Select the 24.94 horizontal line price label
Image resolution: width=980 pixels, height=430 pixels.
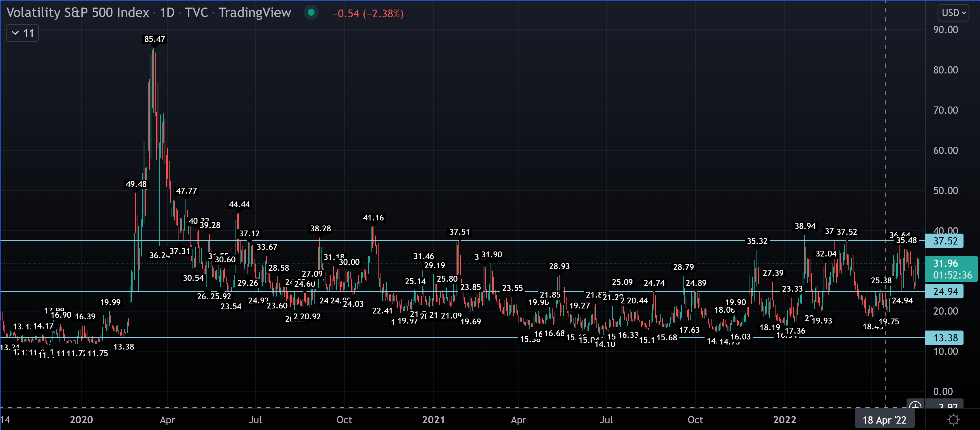pyautogui.click(x=944, y=291)
